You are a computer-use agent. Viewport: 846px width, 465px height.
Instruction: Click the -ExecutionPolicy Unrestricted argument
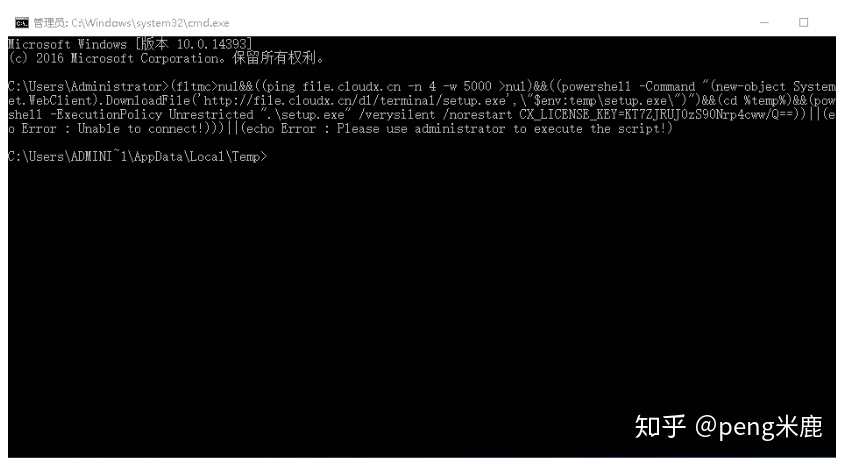[x=152, y=114]
